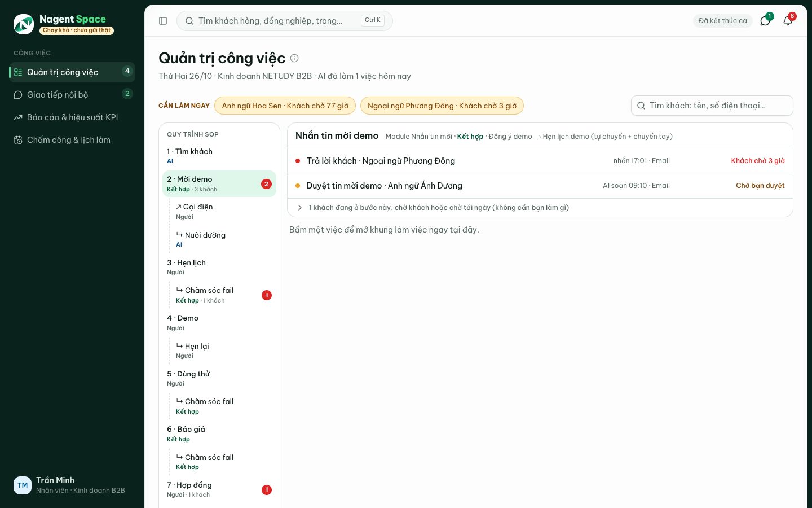Toggle the sidebar collapse icon
The height and width of the screenshot is (508, 812).
click(163, 21)
